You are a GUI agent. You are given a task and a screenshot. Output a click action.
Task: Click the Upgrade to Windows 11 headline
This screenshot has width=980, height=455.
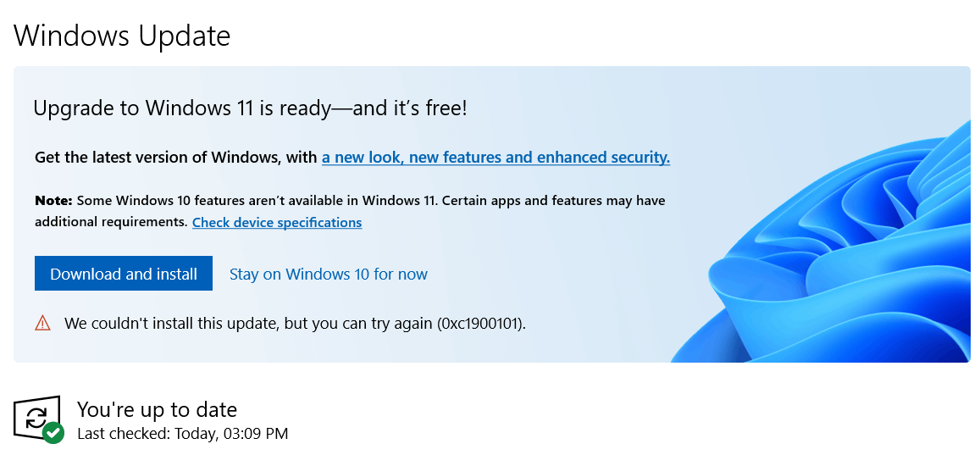click(x=250, y=108)
